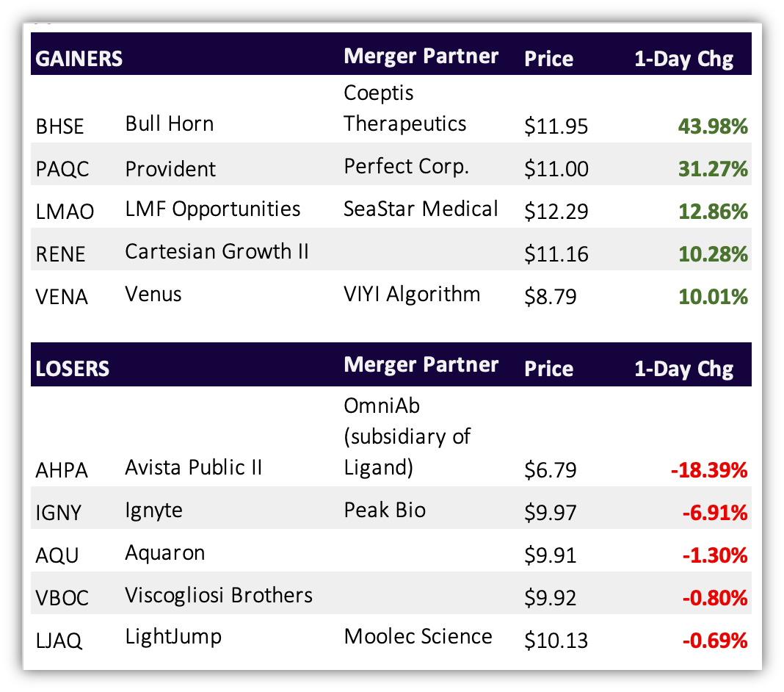
Task: Select RENE ticker in gainers table
Action: pyautogui.click(x=60, y=254)
